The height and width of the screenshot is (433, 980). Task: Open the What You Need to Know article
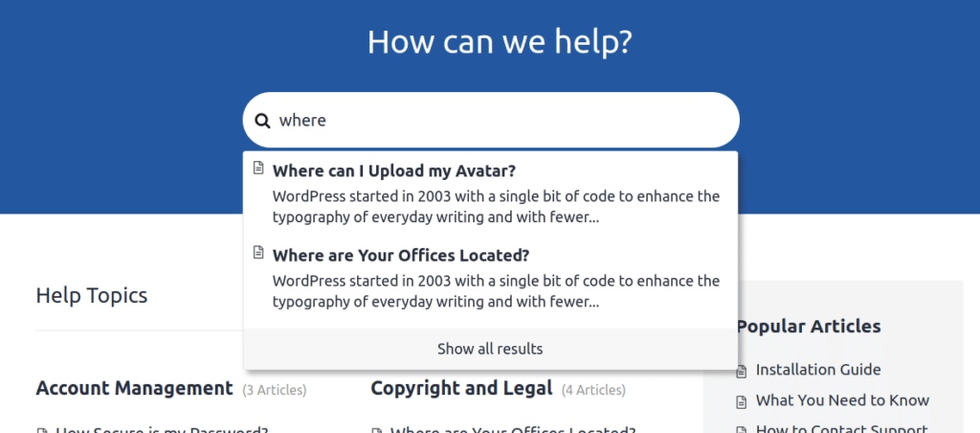842,400
